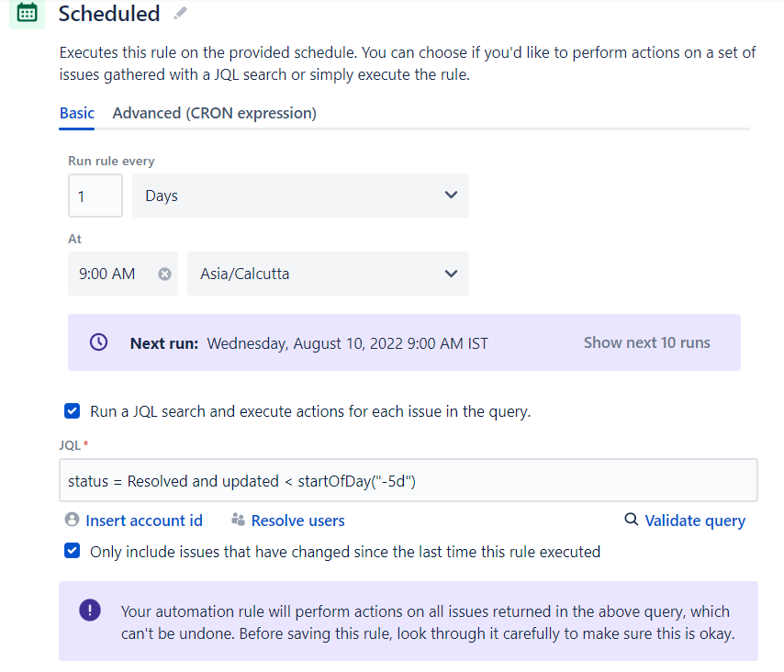Click the pencil icon to rename rule
The height and width of the screenshot is (672, 784).
[x=180, y=13]
